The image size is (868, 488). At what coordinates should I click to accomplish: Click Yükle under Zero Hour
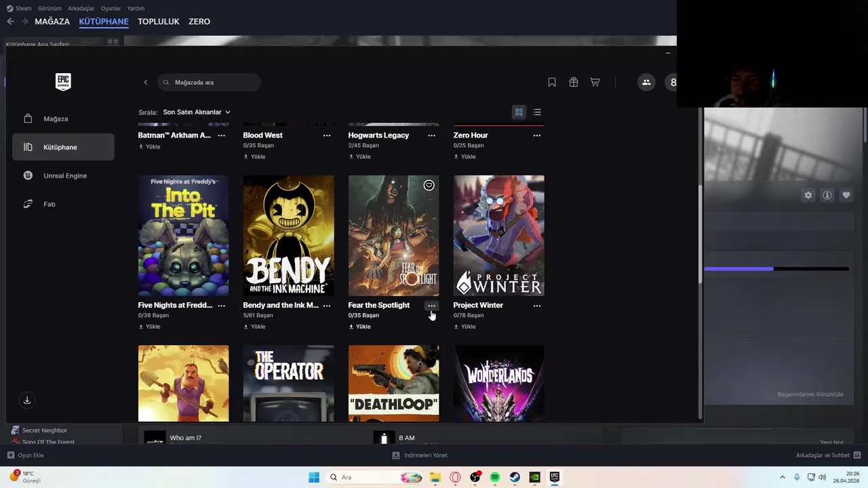point(465,157)
